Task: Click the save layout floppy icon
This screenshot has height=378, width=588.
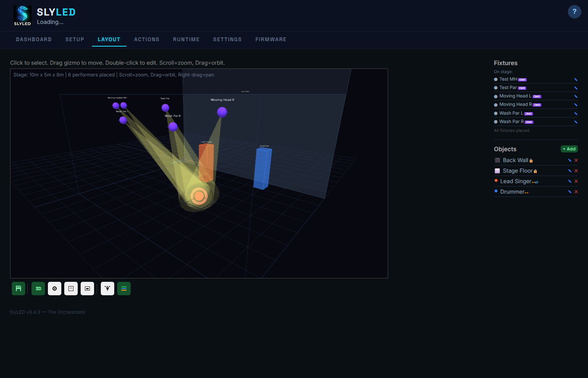Action: (x=18, y=289)
